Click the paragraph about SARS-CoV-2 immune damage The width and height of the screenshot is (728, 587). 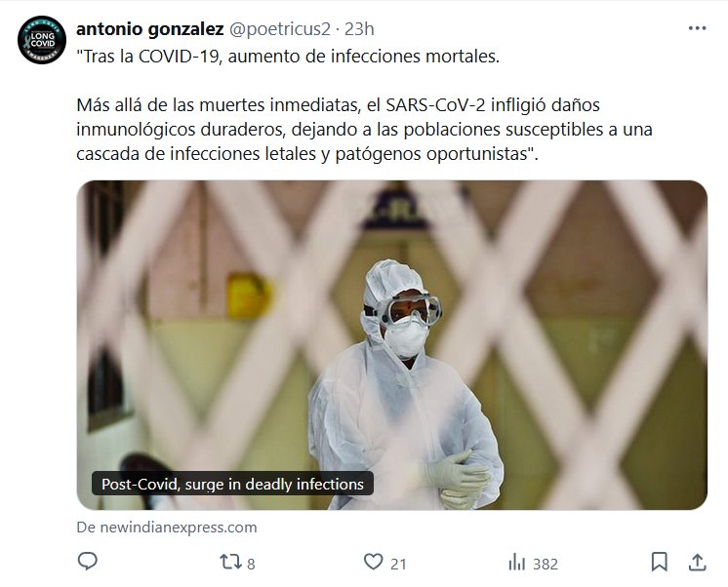tap(364, 130)
